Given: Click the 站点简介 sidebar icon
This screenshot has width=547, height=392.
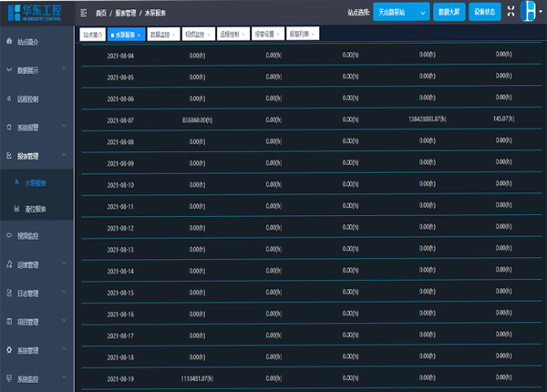Looking at the screenshot, I should click(9, 42).
